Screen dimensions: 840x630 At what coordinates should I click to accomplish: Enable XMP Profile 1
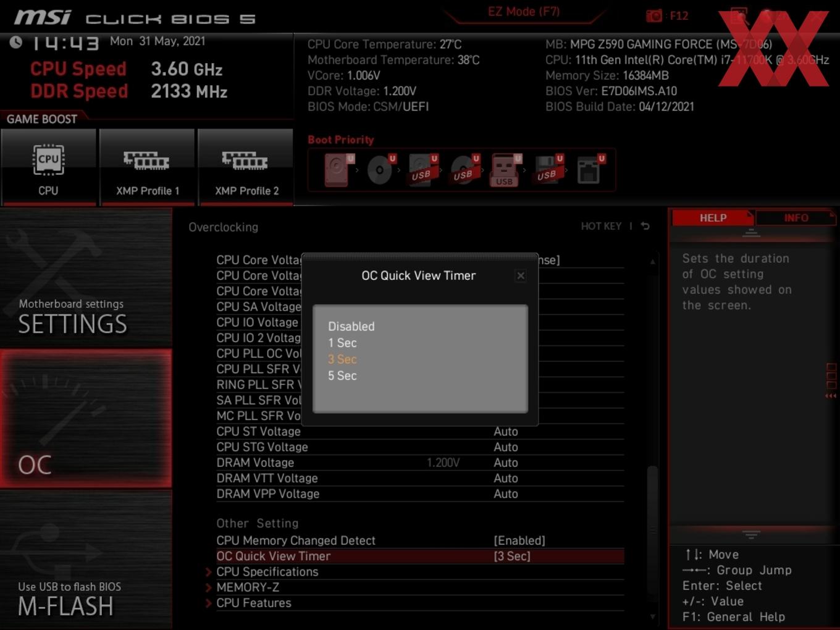[x=147, y=167]
